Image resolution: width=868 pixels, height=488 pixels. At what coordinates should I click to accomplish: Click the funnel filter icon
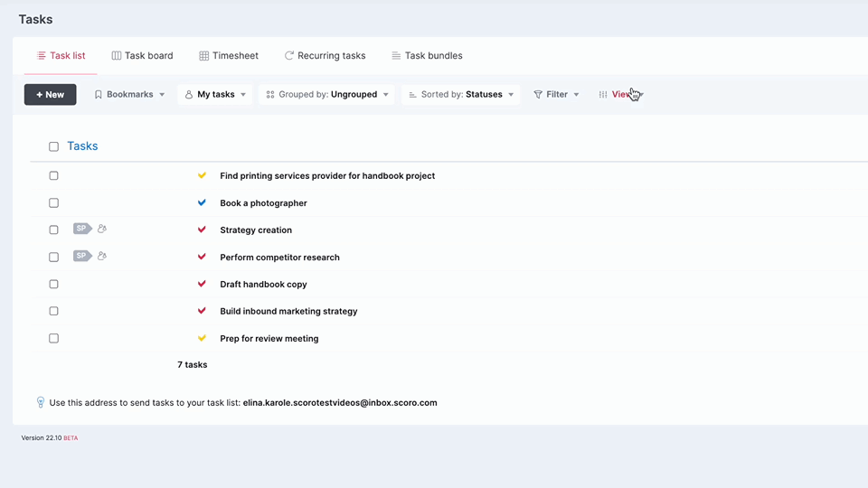(537, 95)
